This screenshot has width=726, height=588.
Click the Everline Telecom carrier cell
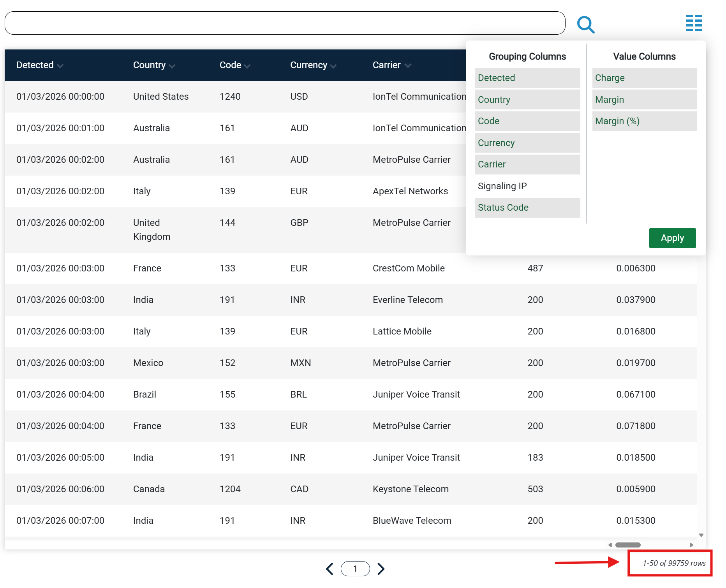click(x=408, y=300)
